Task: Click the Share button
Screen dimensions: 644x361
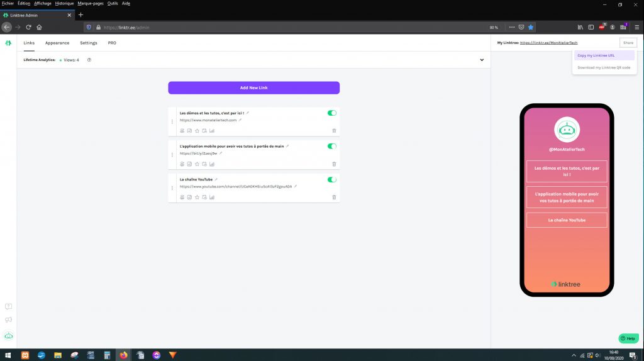Action: 628,43
